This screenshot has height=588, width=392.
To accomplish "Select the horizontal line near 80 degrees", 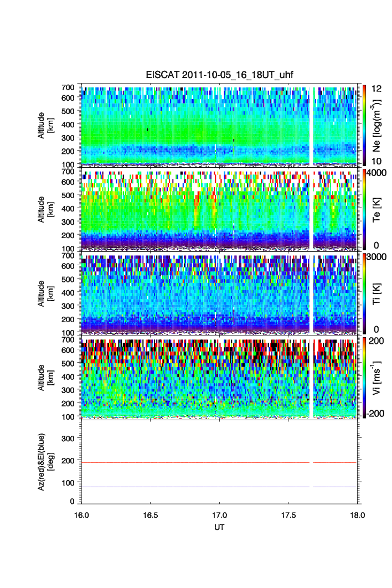I will point(194,487).
